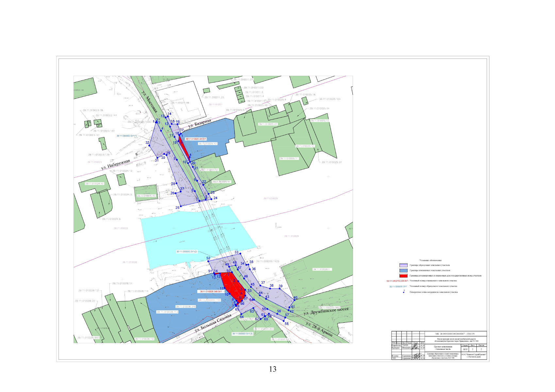555x392 pixels.
Task: Click the red legend swatch for withdrawn parcels
Action: (403, 276)
